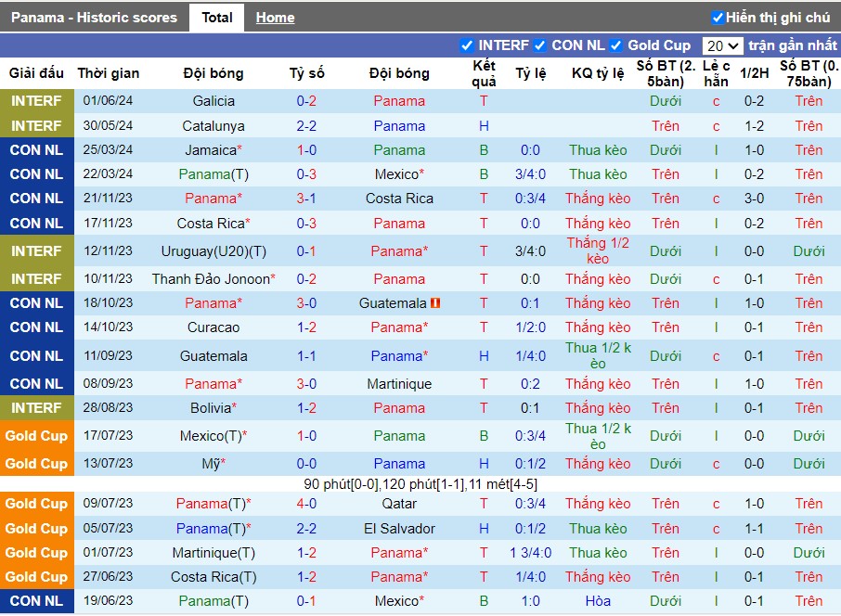Click the CON NL label on 25/03/24 row
The height and width of the screenshot is (616, 841).
point(36,150)
